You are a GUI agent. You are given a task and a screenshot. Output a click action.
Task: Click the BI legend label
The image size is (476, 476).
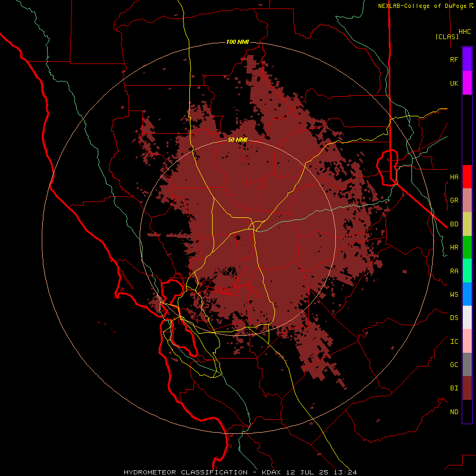pyautogui.click(x=454, y=388)
